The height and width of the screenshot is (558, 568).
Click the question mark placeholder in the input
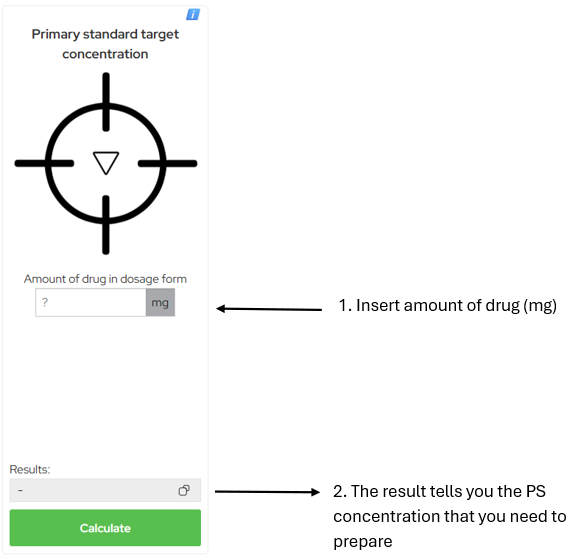tap(45, 302)
